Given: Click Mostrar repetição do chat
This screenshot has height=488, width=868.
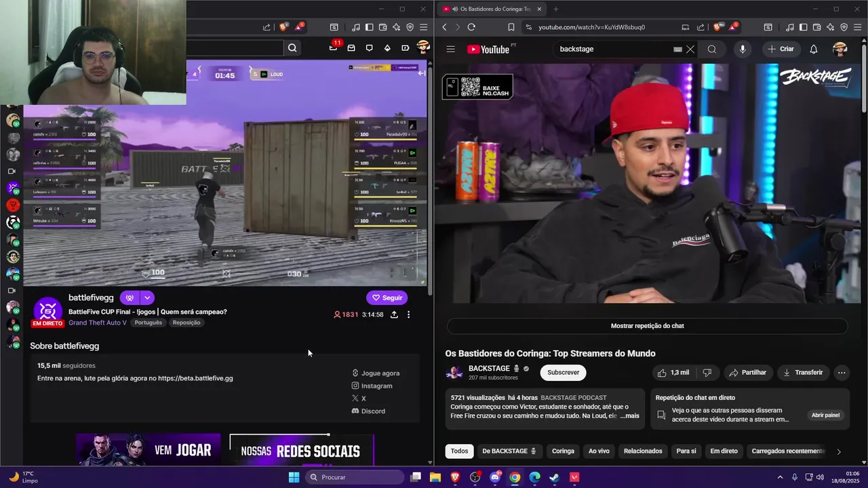Looking at the screenshot, I should click(x=647, y=326).
